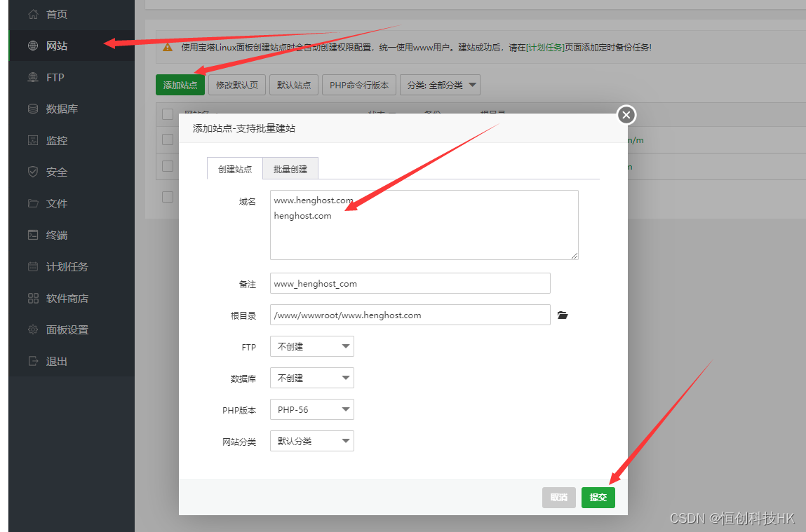Tick the checkbox of the second site row
The image size is (806, 532).
pos(167,166)
